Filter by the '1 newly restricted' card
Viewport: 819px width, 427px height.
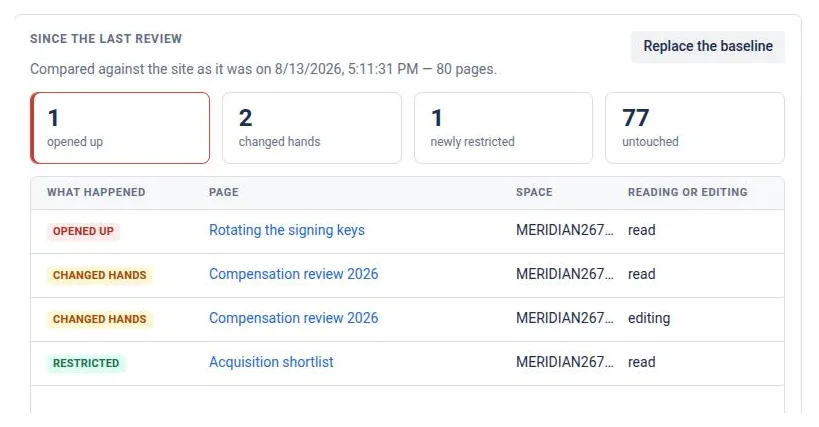(x=504, y=128)
